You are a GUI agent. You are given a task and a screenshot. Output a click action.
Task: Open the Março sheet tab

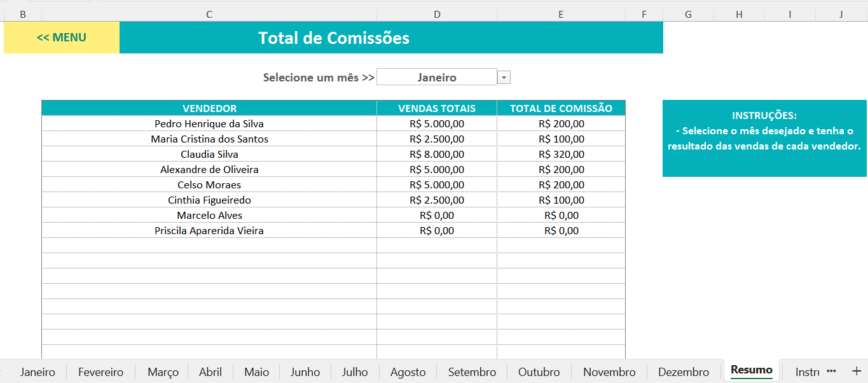pyautogui.click(x=163, y=372)
